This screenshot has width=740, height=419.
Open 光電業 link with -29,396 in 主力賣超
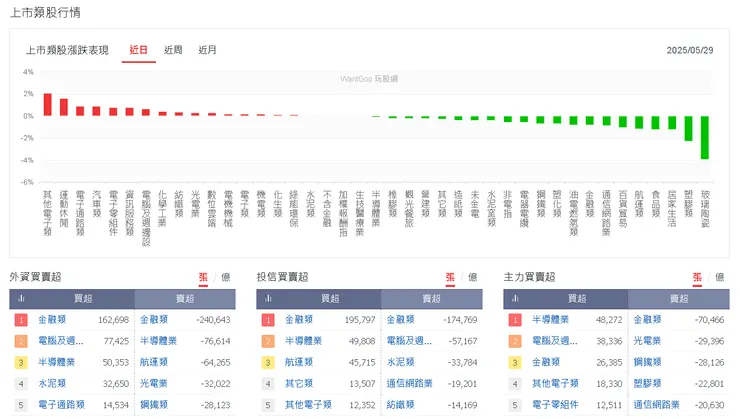tap(648, 341)
